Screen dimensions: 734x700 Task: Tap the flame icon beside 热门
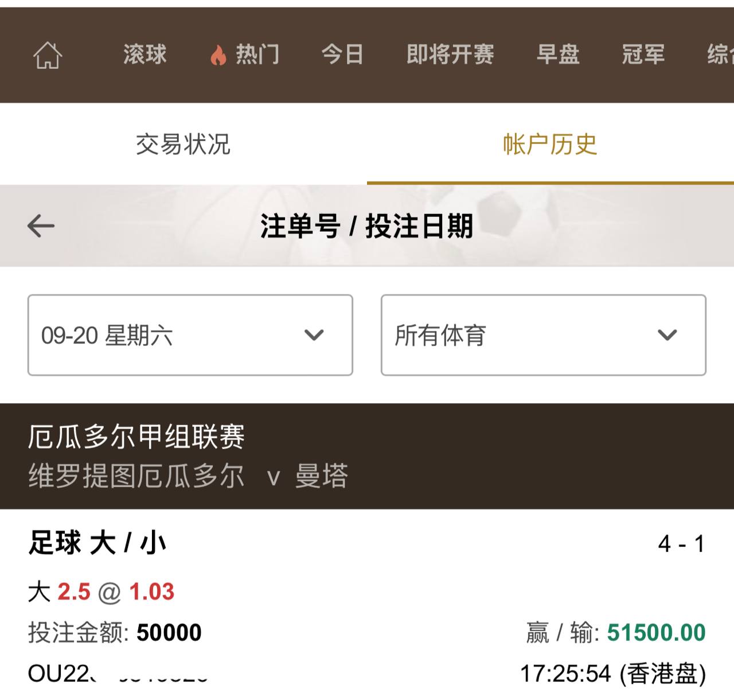[218, 56]
